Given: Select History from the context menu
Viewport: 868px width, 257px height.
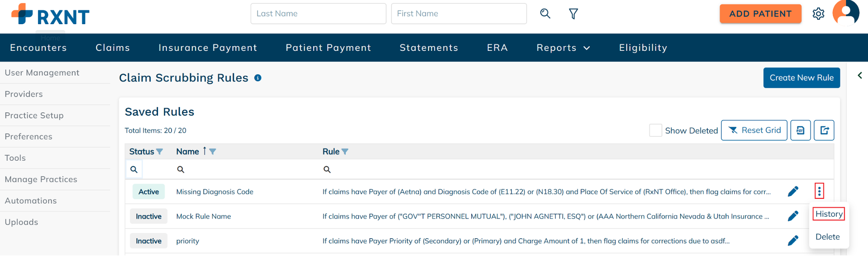Looking at the screenshot, I should click(x=829, y=214).
